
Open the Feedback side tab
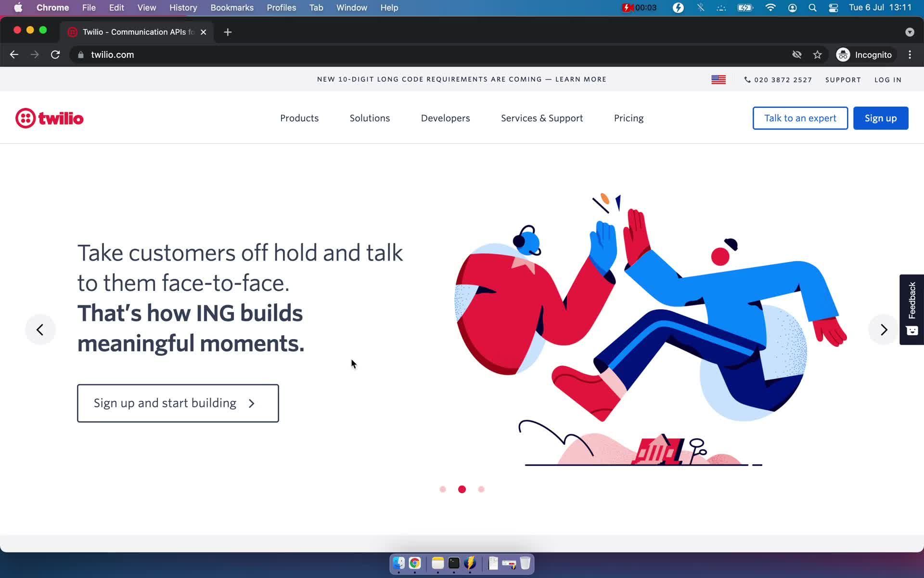coord(911,309)
